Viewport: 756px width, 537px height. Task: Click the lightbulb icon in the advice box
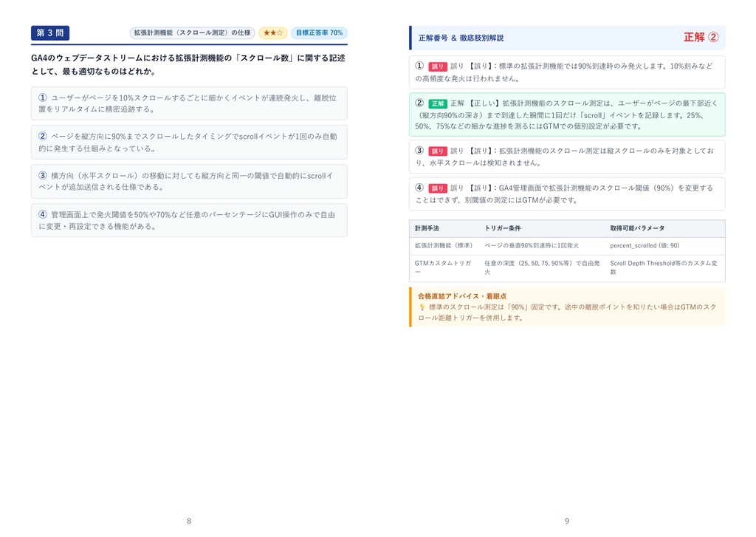click(422, 307)
